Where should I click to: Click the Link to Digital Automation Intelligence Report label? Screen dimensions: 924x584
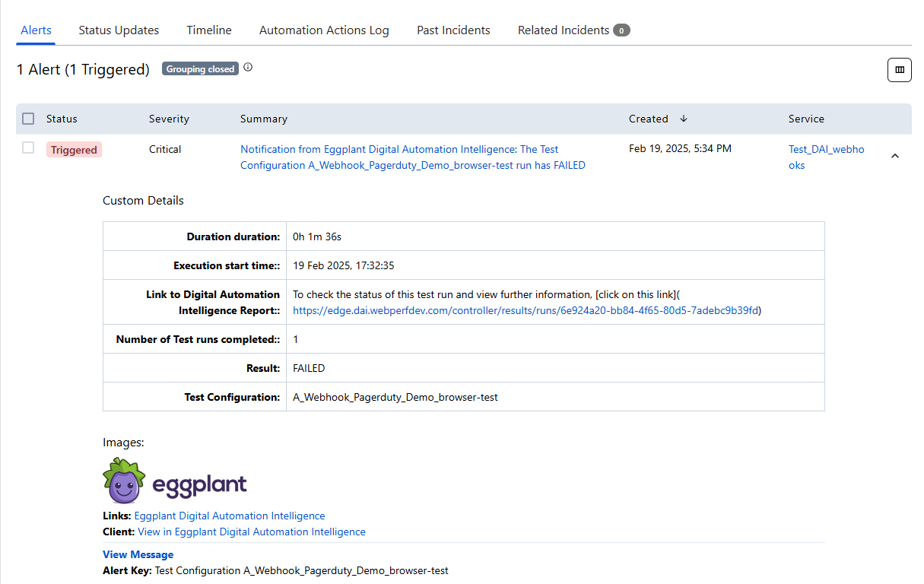(x=213, y=302)
